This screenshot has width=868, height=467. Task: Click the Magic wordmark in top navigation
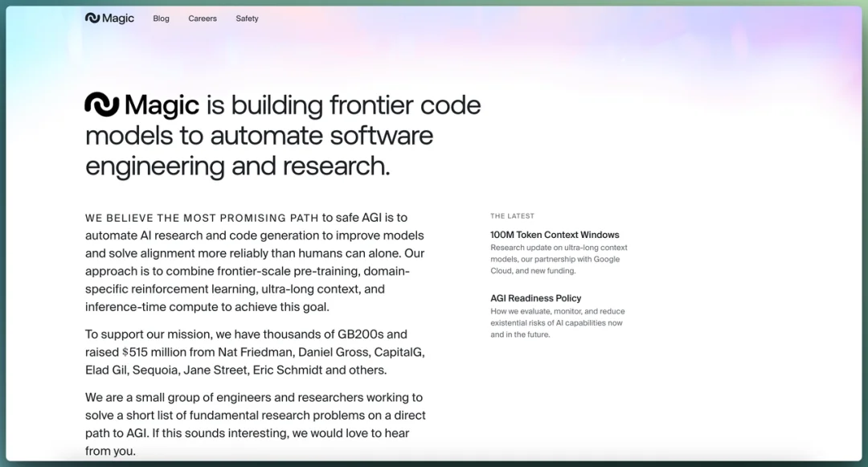pyautogui.click(x=118, y=18)
